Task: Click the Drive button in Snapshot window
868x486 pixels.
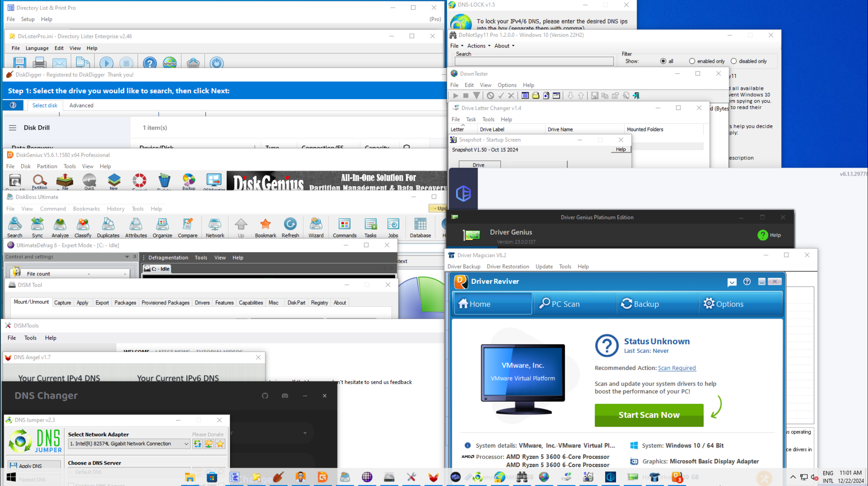Action: coord(479,165)
